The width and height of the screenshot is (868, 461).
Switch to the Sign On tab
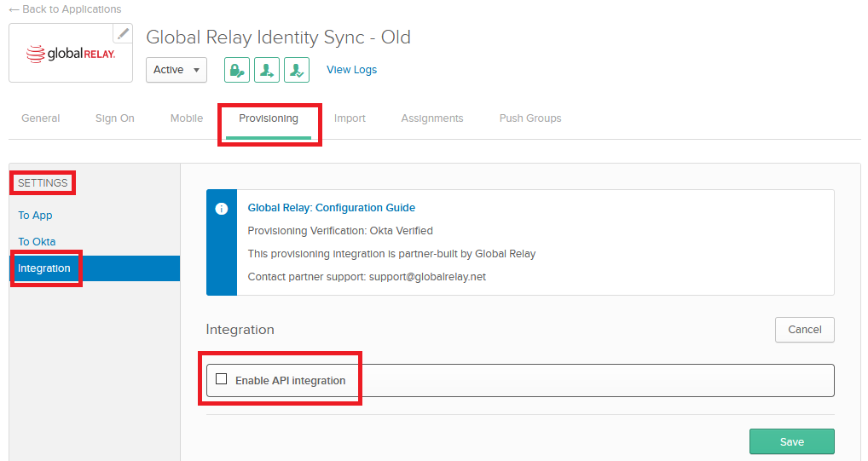114,118
